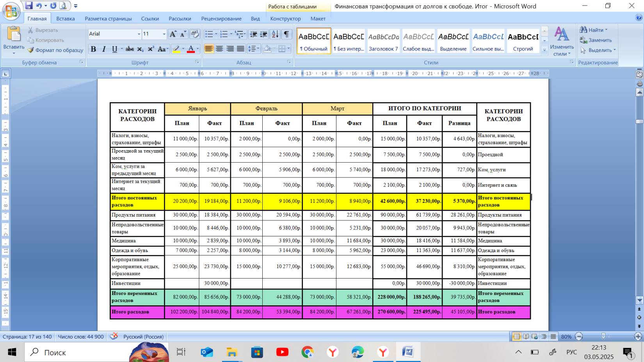The height and width of the screenshot is (362, 644).
Task: Decrease font size with Shrink Font icon
Action: pos(183,34)
